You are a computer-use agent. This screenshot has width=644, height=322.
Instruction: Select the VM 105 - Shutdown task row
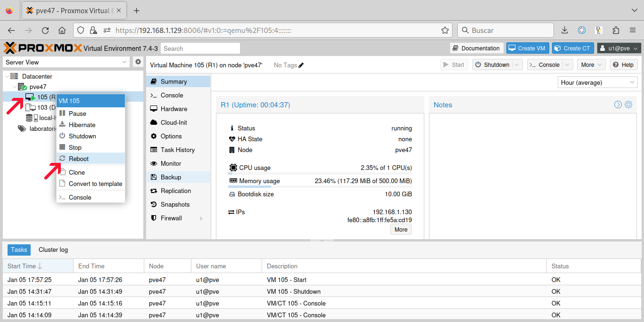coord(322,291)
